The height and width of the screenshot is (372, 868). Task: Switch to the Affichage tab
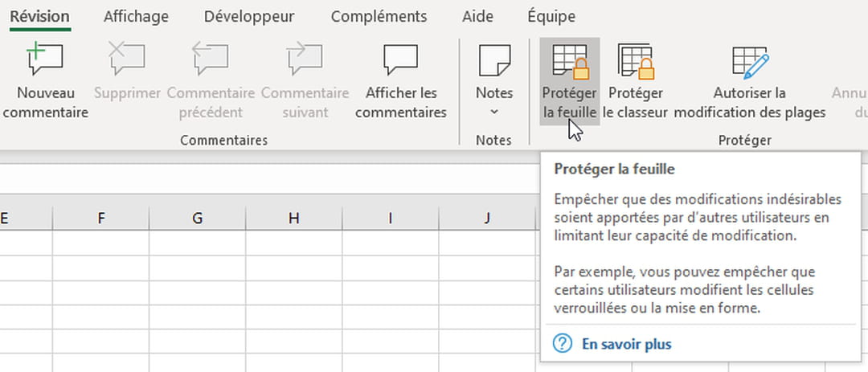[x=136, y=17]
